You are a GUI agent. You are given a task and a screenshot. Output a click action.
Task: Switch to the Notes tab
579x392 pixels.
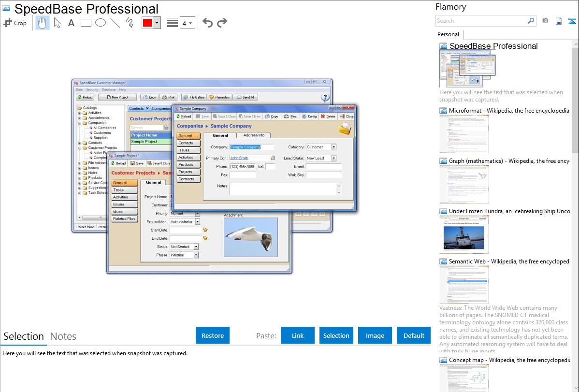click(63, 336)
